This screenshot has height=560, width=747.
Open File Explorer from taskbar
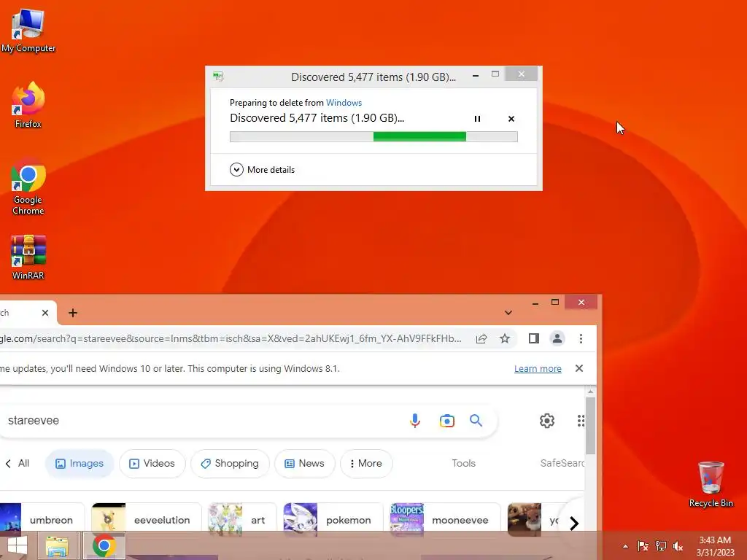point(57,545)
